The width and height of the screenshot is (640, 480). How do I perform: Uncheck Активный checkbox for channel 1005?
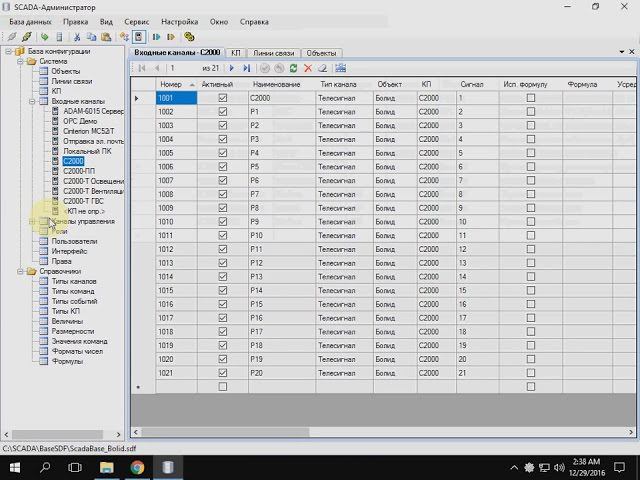click(x=223, y=153)
